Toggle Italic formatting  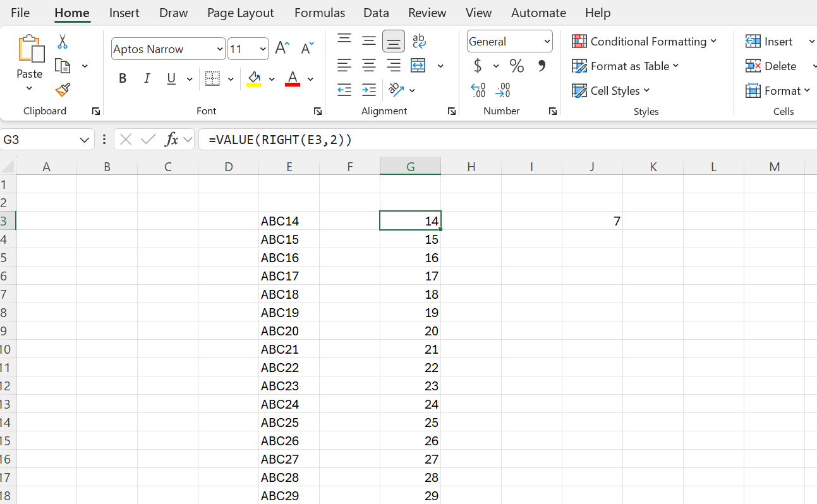147,79
